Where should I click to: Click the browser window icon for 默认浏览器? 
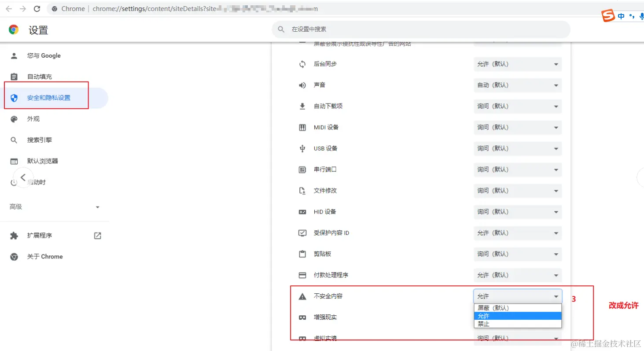[x=14, y=161]
